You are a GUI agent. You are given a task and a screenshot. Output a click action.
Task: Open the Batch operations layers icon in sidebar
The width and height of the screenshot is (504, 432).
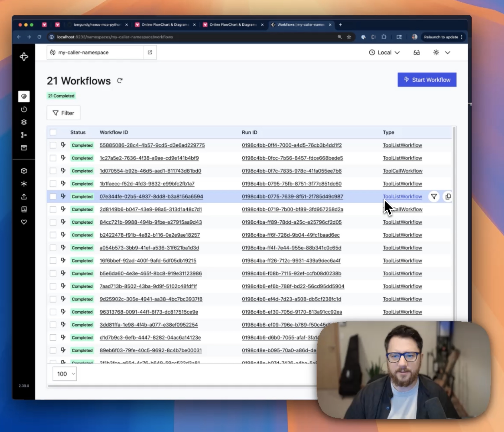[x=24, y=122]
